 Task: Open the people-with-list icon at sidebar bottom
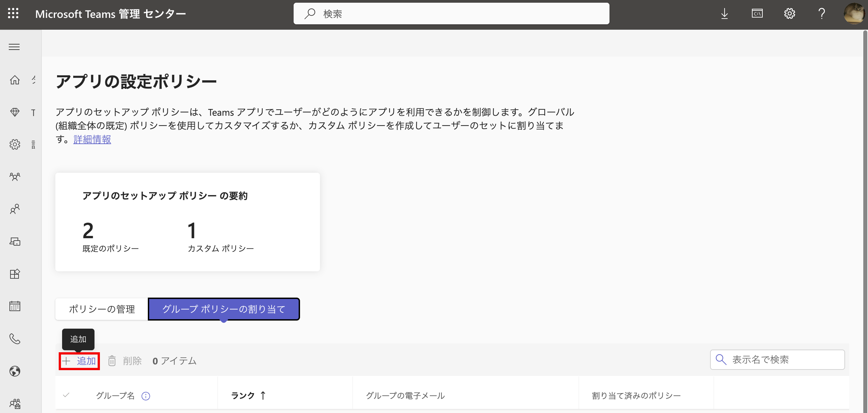[15, 404]
